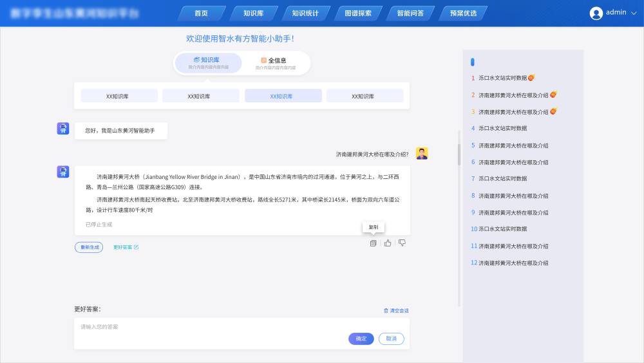
Task: Switch to the 全信息 mode tab
Action: 275,63
